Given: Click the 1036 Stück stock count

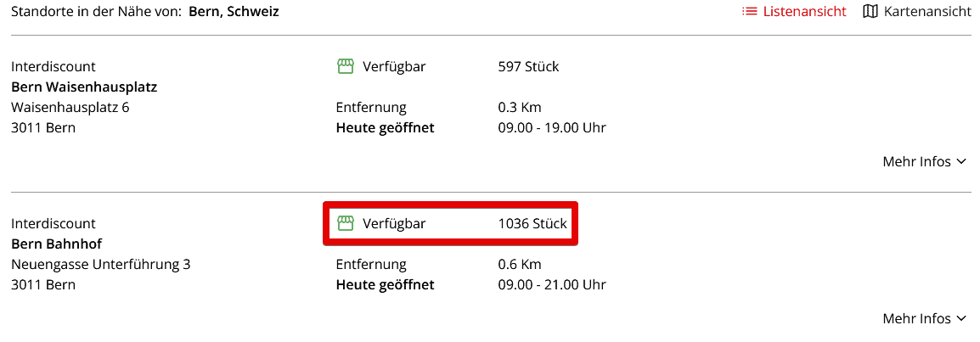Looking at the screenshot, I should (x=532, y=223).
